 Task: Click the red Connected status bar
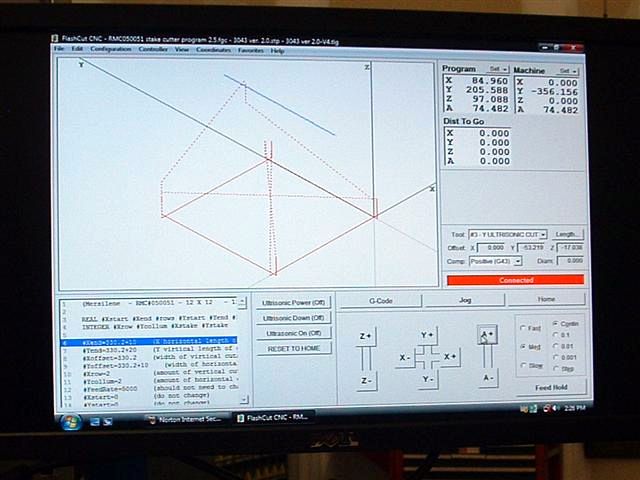pyautogui.click(x=516, y=280)
